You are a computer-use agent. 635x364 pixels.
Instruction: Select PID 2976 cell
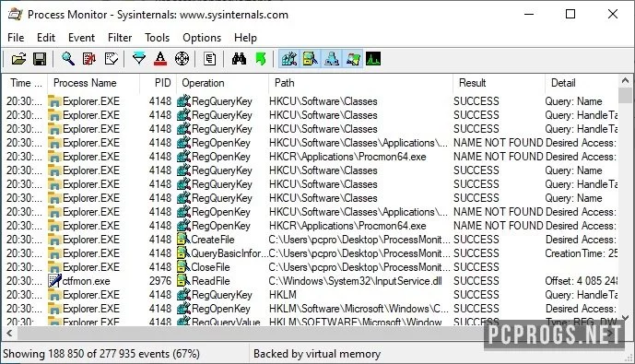pyautogui.click(x=160, y=281)
